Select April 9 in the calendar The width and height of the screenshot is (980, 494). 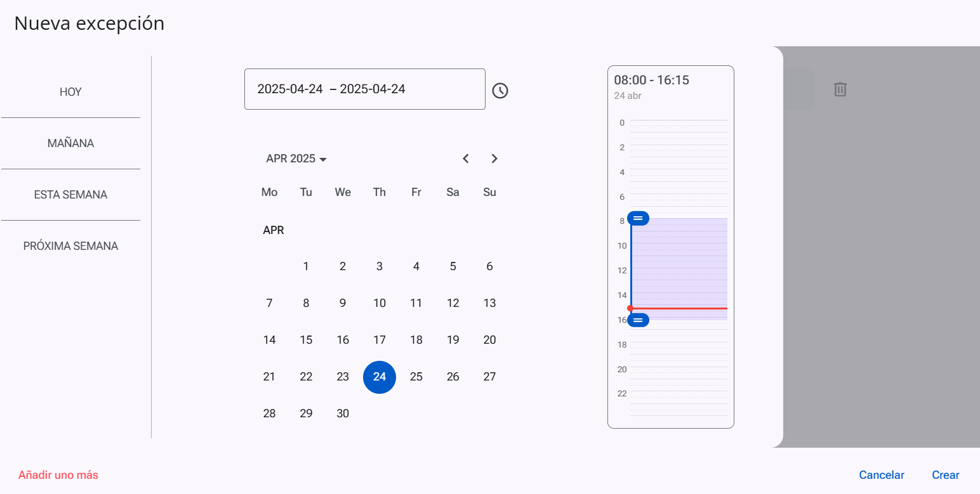pos(343,303)
